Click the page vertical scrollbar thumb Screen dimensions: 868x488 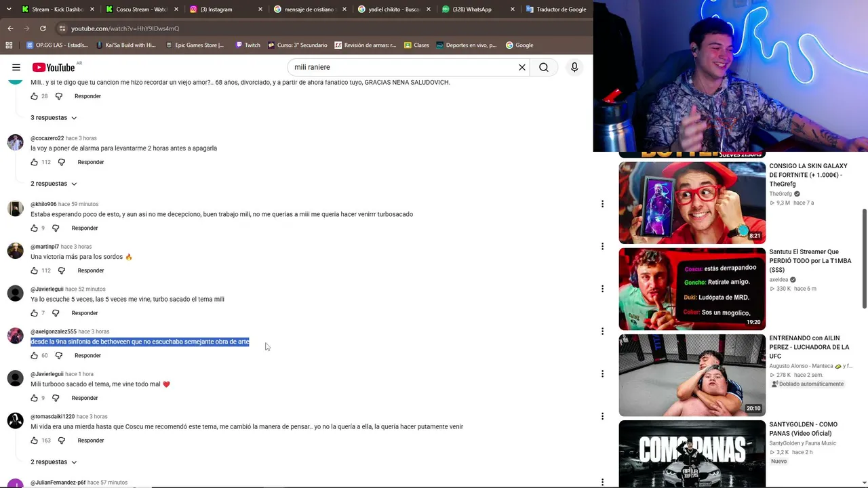(x=864, y=258)
